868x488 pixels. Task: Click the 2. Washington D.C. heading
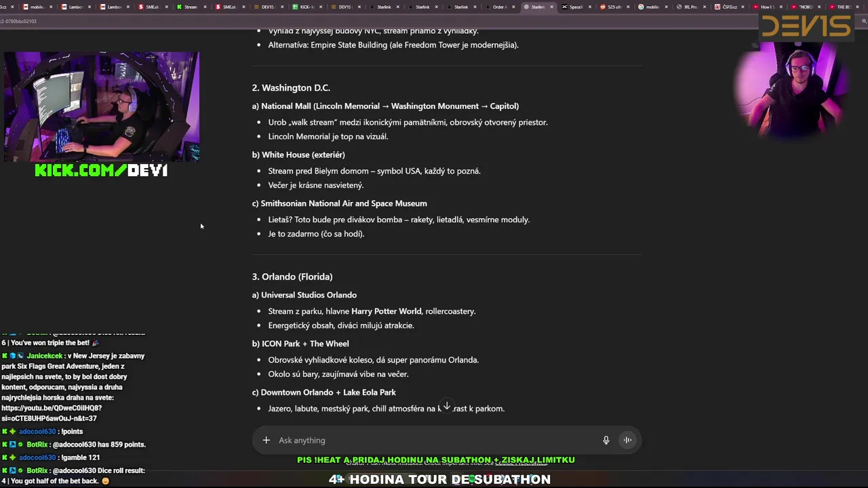291,88
